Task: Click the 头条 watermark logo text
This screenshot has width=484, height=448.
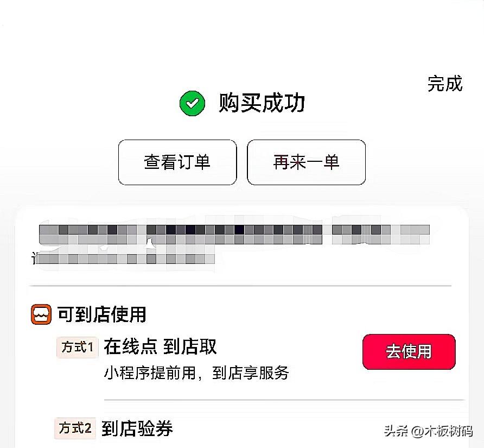Action: [396, 431]
